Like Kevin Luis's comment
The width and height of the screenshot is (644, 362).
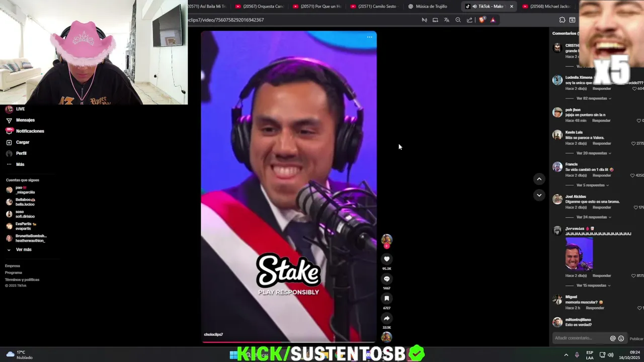coord(633,143)
